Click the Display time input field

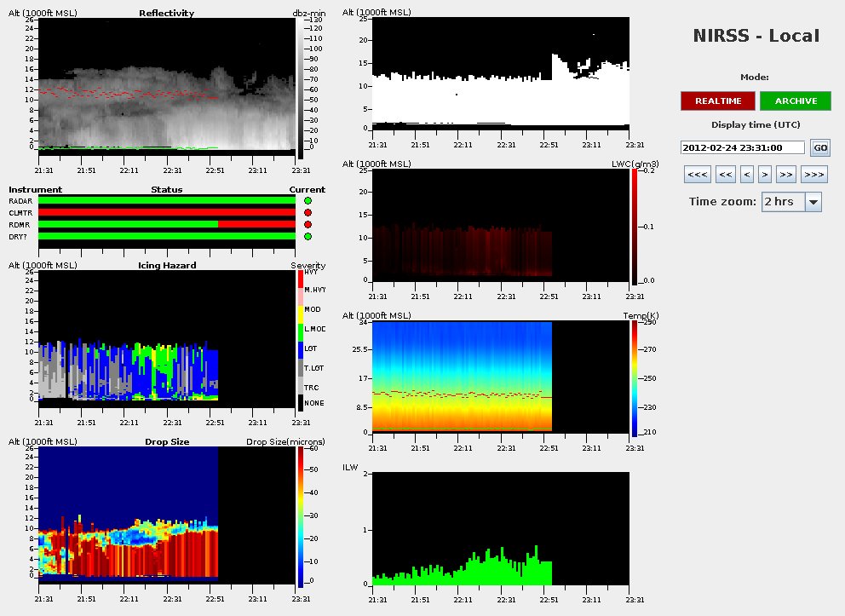742,147
